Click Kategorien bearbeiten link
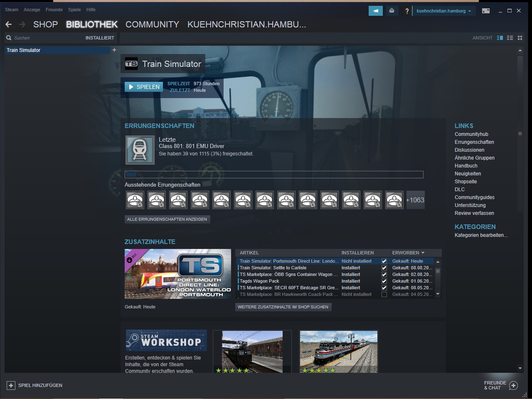This screenshot has width=532, height=399. pyautogui.click(x=481, y=235)
